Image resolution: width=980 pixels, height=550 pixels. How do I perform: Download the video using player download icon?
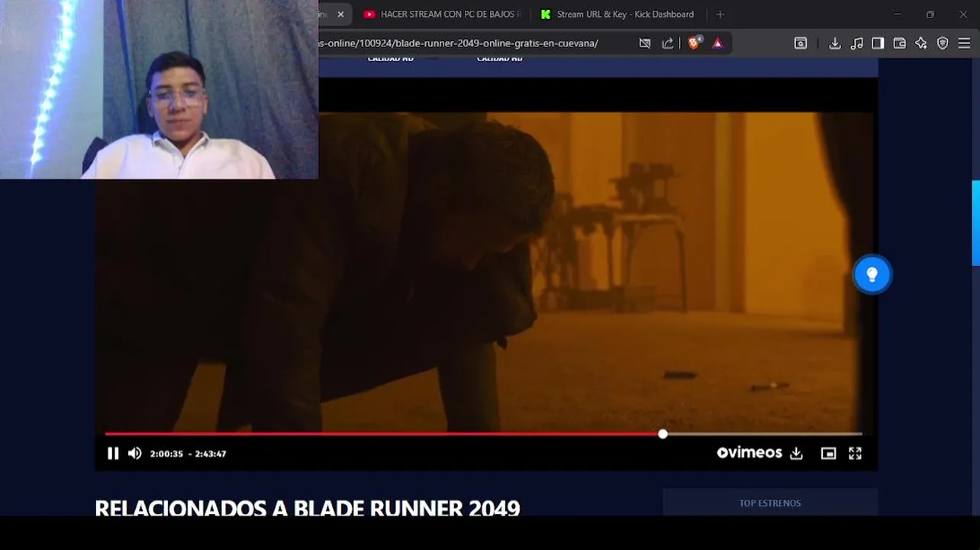pyautogui.click(x=796, y=454)
